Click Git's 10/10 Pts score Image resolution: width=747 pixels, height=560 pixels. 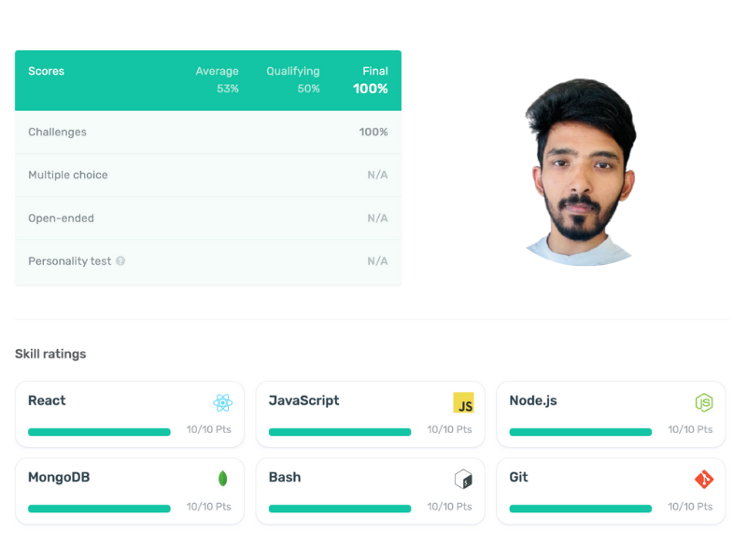[690, 507]
